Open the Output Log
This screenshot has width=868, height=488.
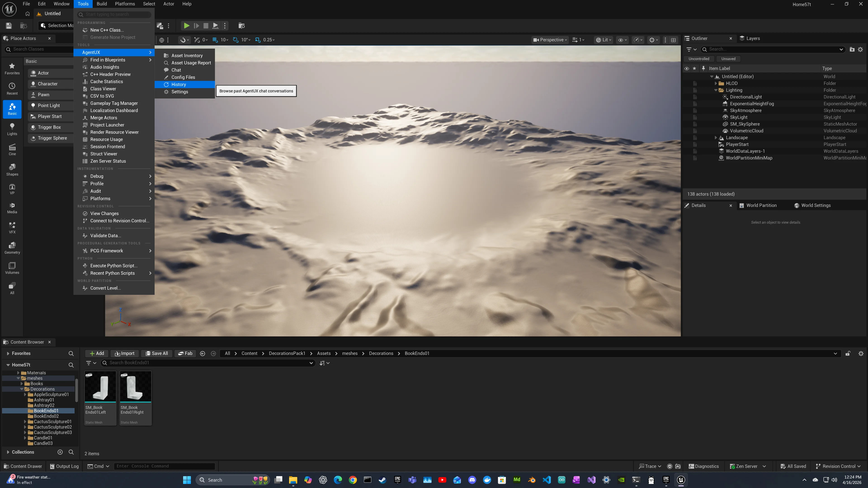tap(64, 466)
